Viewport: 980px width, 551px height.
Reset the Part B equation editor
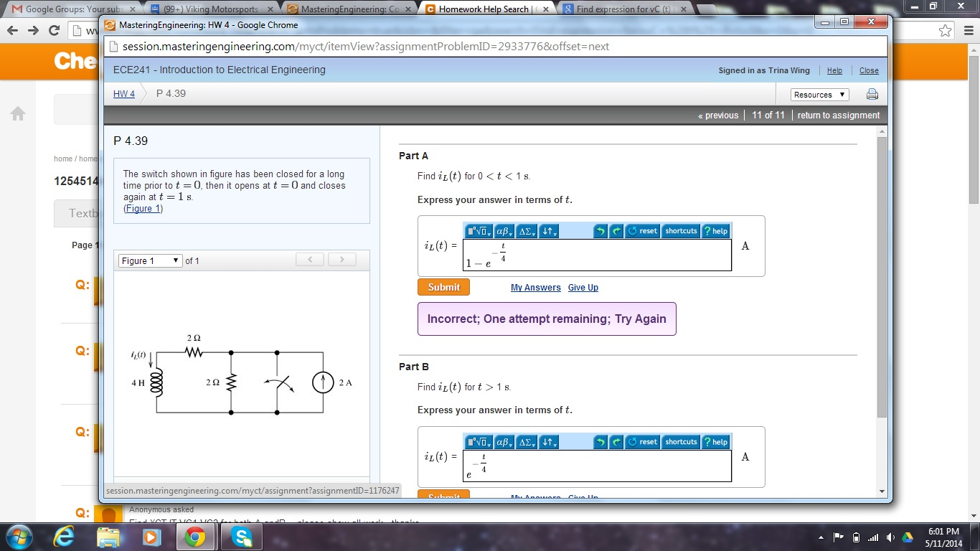(x=642, y=442)
